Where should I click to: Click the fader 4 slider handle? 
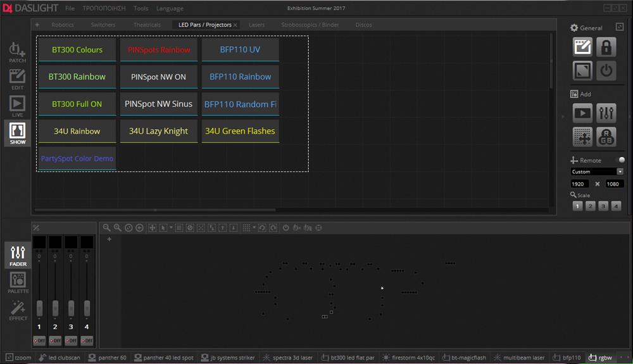point(87,308)
